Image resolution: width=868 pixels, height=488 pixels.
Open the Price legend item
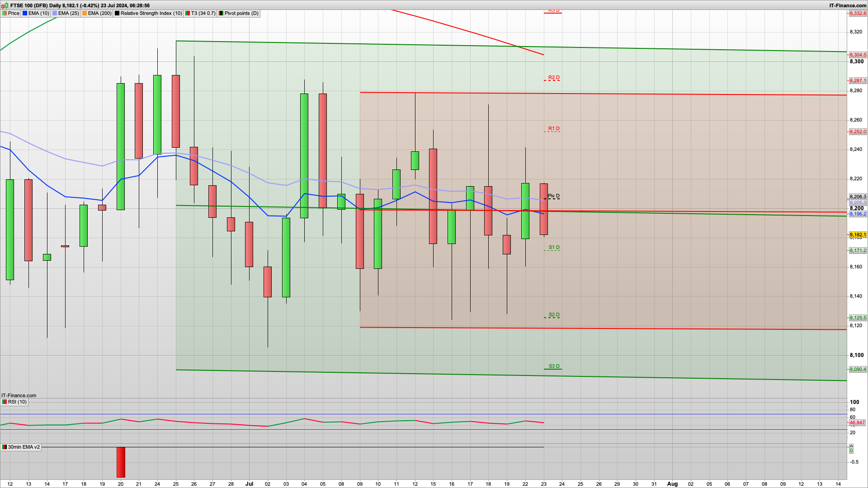[11, 13]
